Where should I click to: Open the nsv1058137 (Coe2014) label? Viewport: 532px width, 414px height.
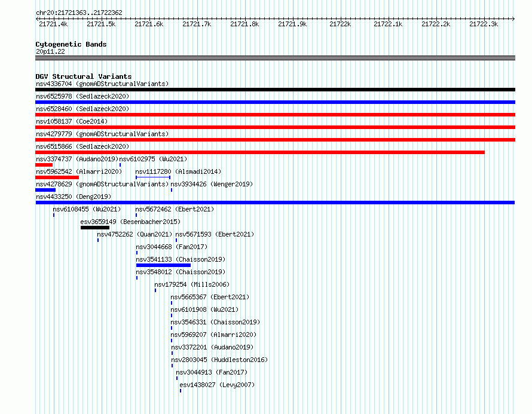(72, 121)
